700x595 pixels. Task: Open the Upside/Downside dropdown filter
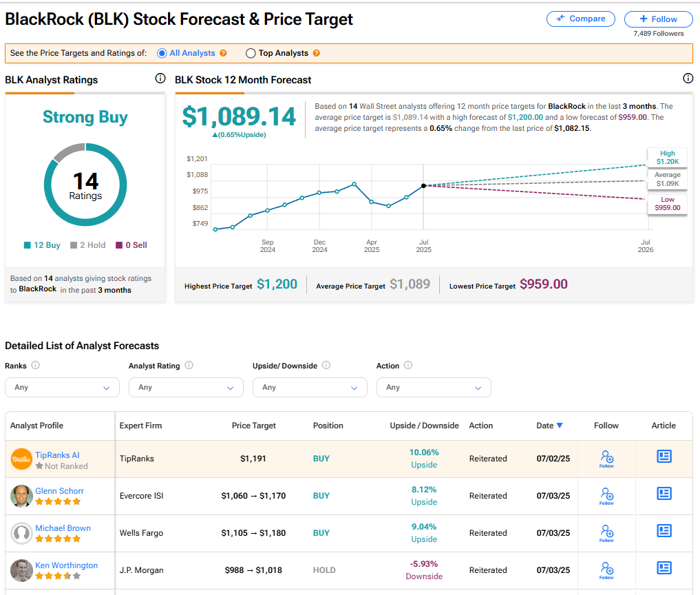310,387
